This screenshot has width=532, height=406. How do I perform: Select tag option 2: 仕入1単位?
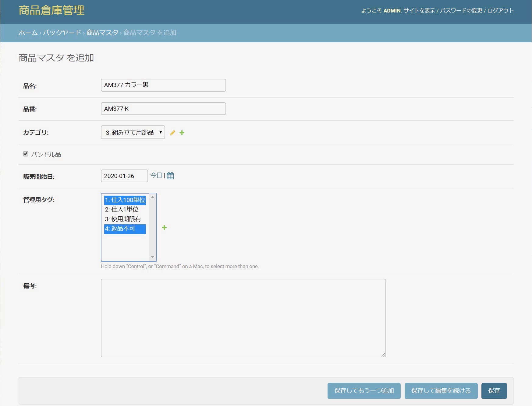click(122, 209)
